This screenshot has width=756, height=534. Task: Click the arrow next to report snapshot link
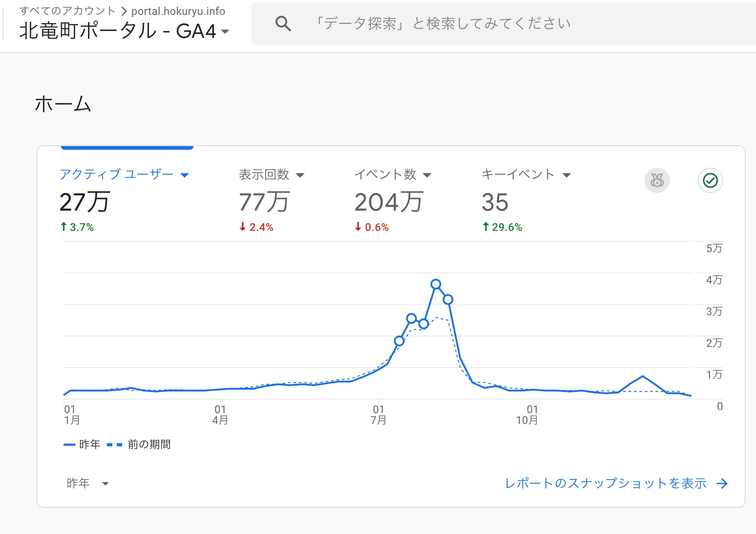(x=722, y=483)
